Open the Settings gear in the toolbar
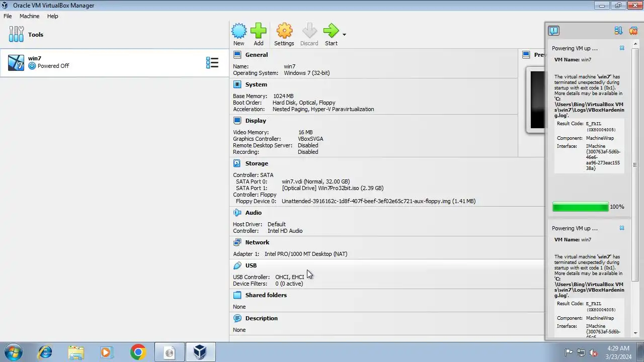This screenshot has width=644, height=362. point(284,31)
